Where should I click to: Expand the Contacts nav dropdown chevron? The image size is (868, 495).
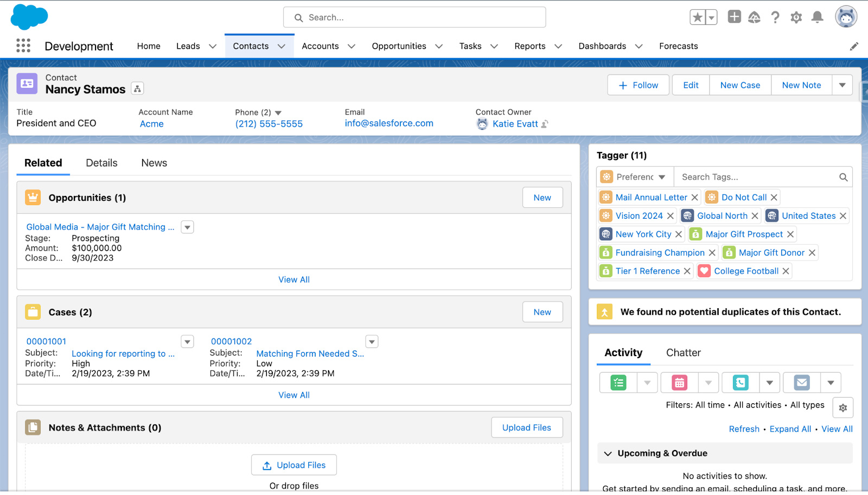point(282,46)
